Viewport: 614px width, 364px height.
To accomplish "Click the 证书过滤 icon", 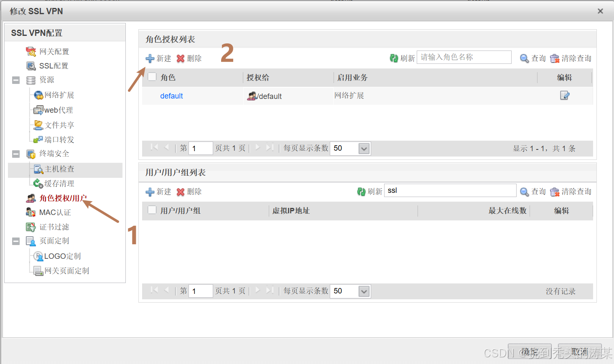I will click(31, 227).
